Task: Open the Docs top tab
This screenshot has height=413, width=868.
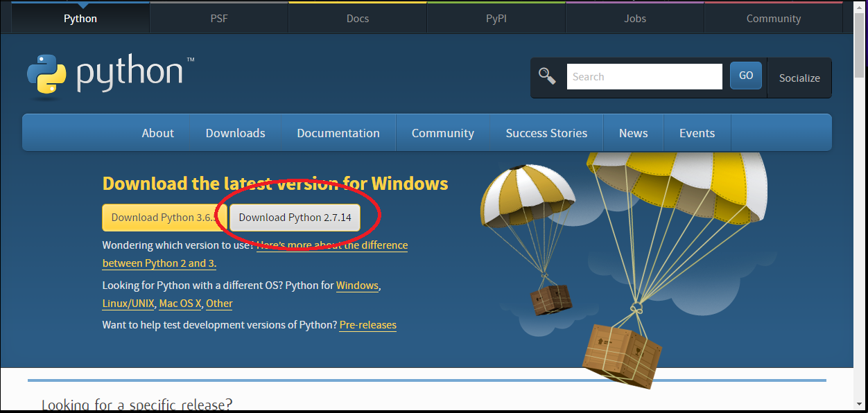Action: (358, 19)
